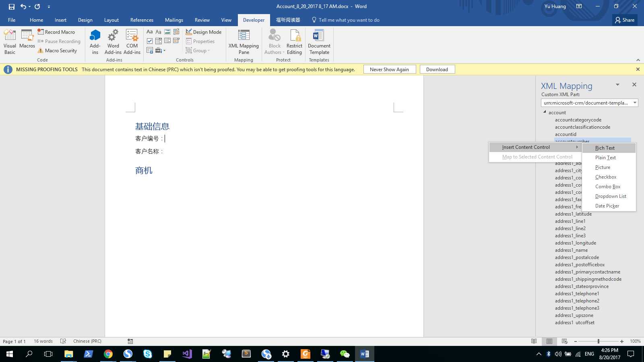
Task: Open the Undo history dropdown arrow
Action: point(29,6)
